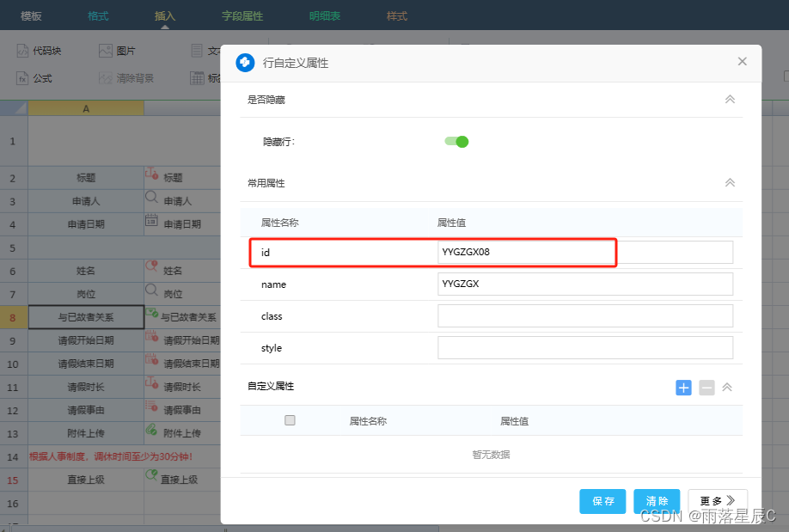This screenshot has height=532, width=789.
Task: Click the select-all corner of the sheet
Action: 14,108
